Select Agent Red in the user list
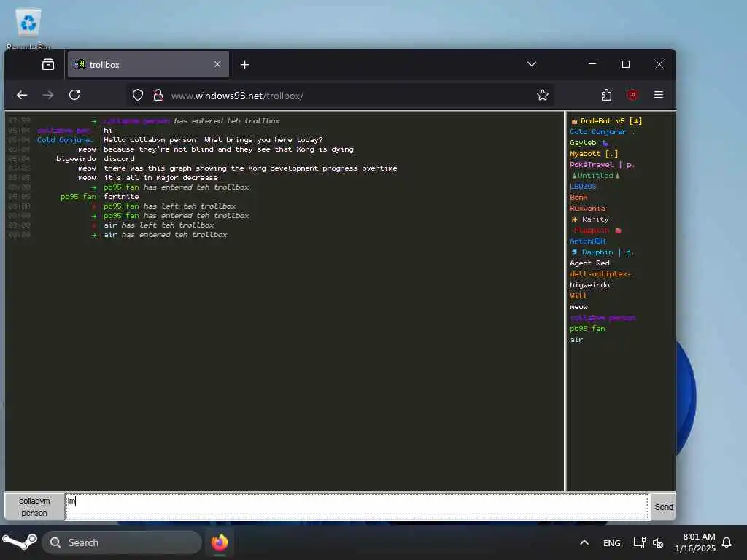Screen dimensions: 747x560 click(589, 263)
